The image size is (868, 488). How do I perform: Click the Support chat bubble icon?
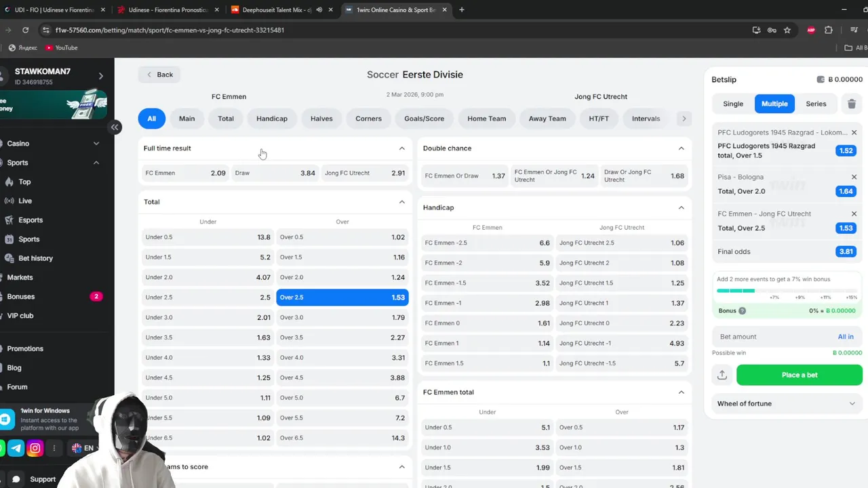[x=16, y=479]
